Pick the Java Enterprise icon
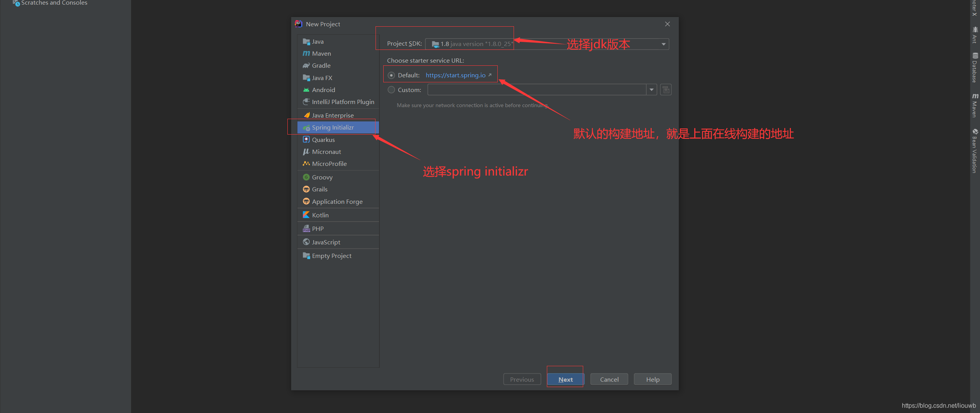 306,115
